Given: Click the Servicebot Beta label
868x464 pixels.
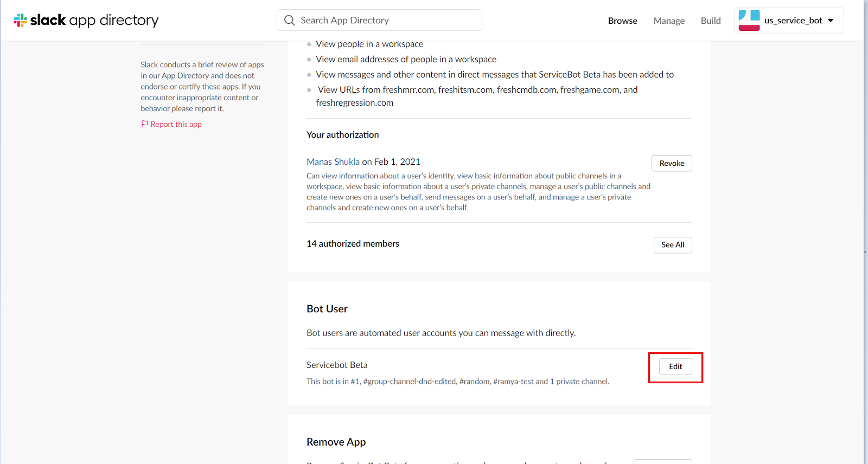Looking at the screenshot, I should click(x=337, y=365).
